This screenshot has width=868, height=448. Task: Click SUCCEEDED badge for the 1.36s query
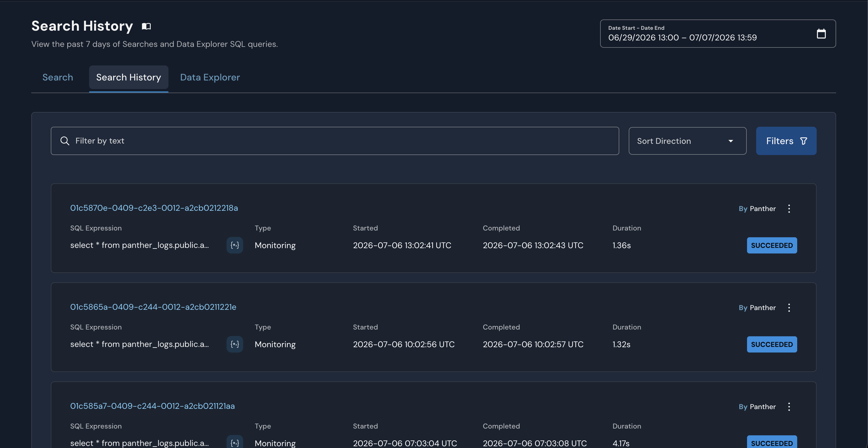772,245
